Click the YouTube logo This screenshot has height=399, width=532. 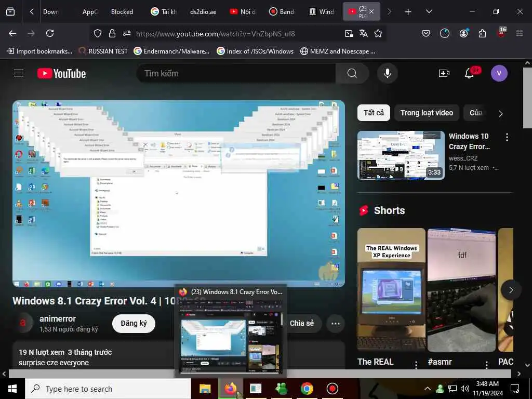(x=61, y=73)
